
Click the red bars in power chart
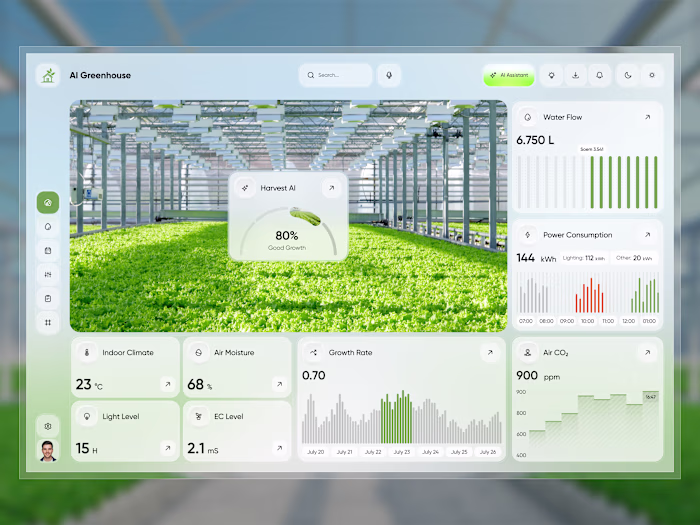click(x=590, y=296)
